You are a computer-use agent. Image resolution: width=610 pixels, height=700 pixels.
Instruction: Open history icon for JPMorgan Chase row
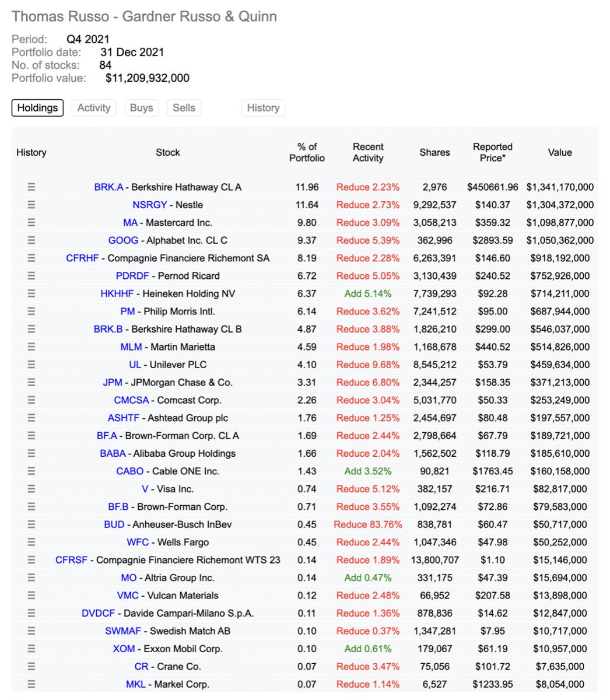click(x=31, y=383)
